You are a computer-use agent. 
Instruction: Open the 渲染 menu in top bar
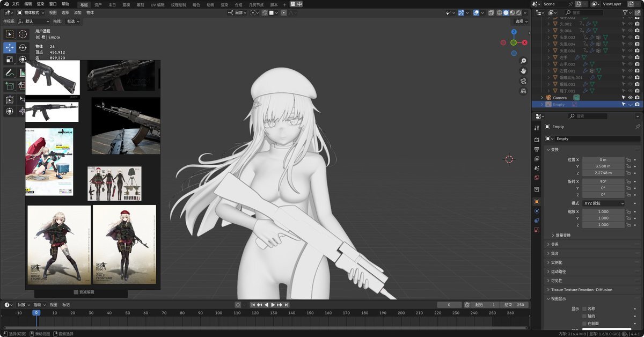pos(40,4)
